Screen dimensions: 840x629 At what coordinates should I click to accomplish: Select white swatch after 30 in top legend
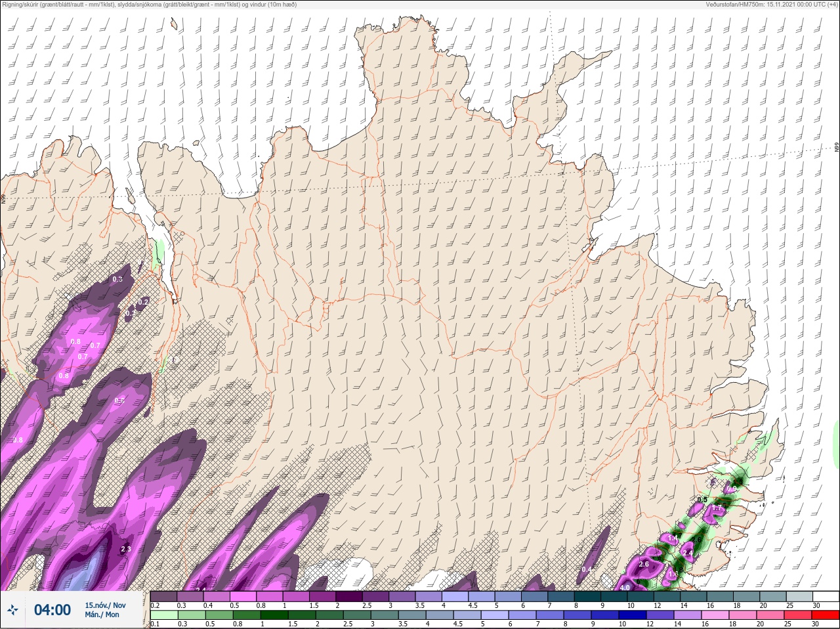coord(826,596)
